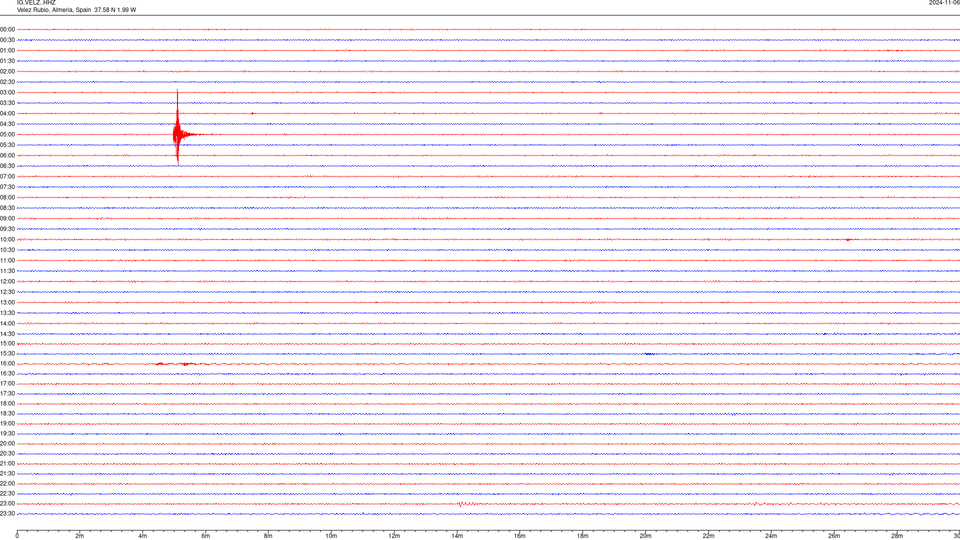Select the '18:00' time label
The image size is (960, 540).
(7, 403)
